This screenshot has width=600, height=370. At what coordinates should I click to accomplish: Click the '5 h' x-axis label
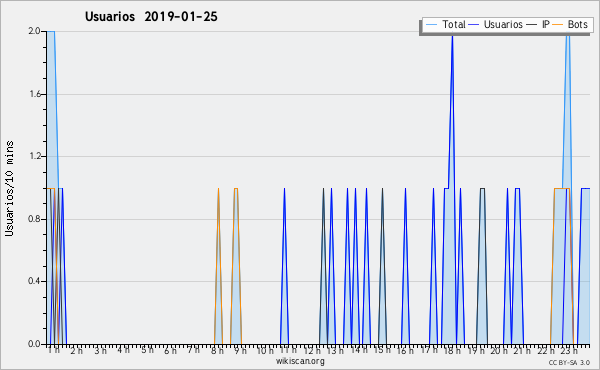tap(147, 350)
